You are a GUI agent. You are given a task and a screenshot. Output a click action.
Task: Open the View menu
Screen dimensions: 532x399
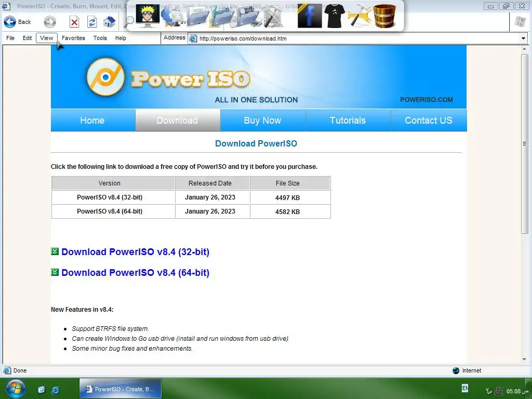[x=46, y=38]
